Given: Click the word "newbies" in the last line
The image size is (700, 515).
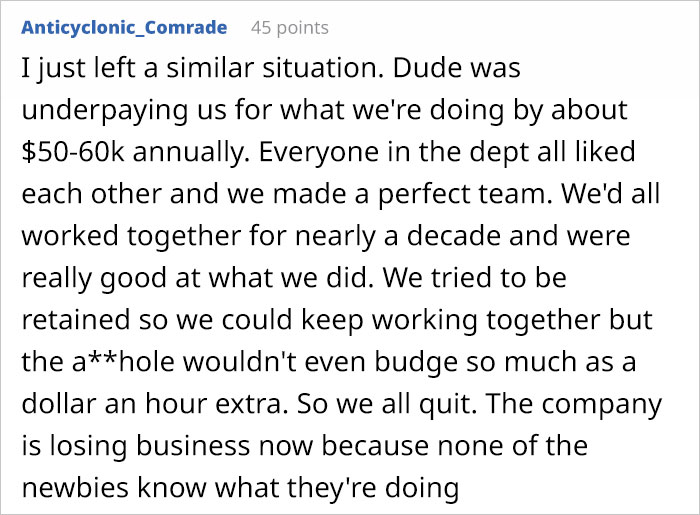Looking at the screenshot, I should point(71,489).
